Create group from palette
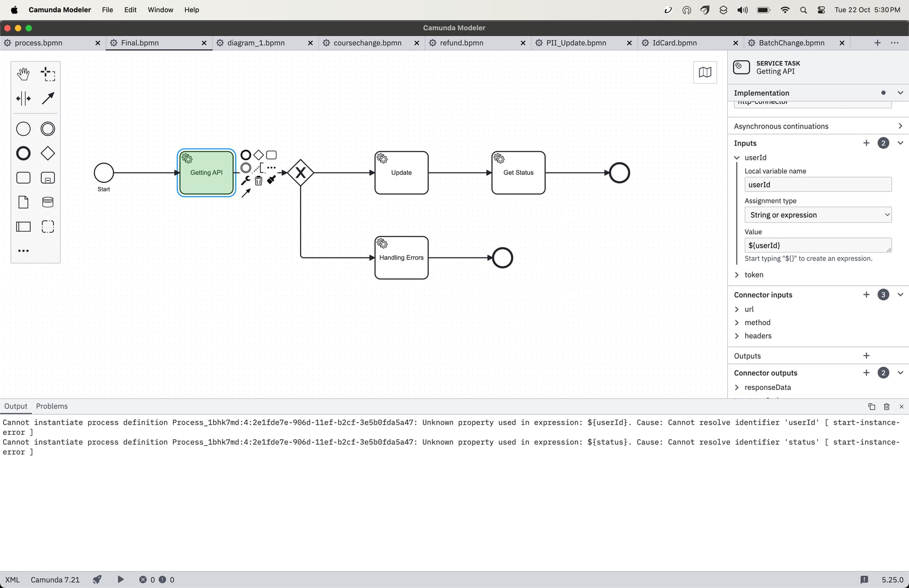The image size is (909, 588). click(x=48, y=227)
